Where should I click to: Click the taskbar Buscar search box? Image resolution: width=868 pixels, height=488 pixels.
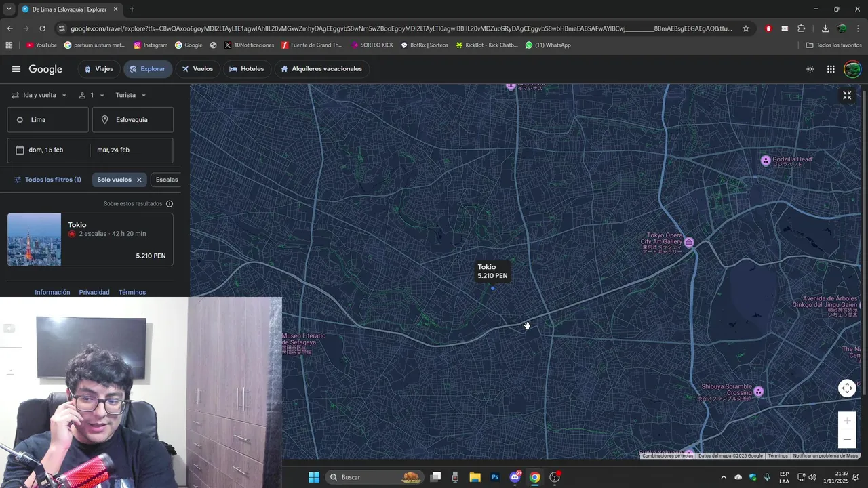tap(375, 477)
